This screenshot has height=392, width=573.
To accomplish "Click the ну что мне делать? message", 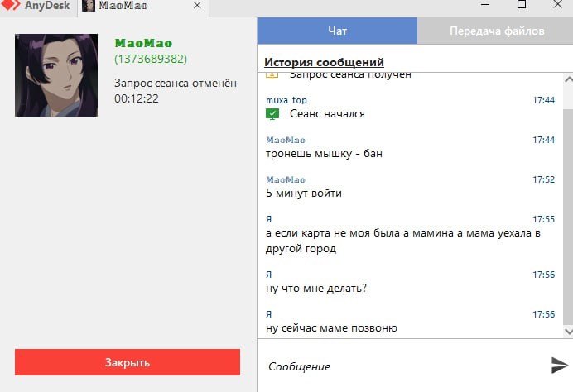I will (x=316, y=288).
